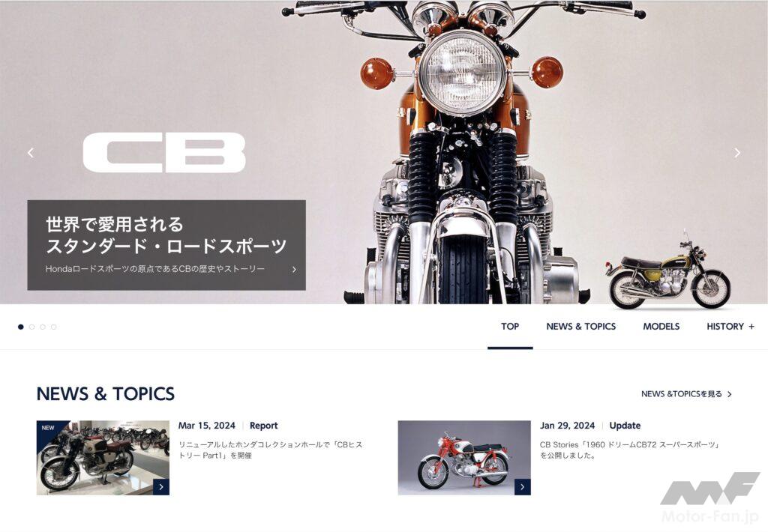This screenshot has height=532, width=768.
Task: Advance to the next carousel slide arrow
Action: [737, 153]
